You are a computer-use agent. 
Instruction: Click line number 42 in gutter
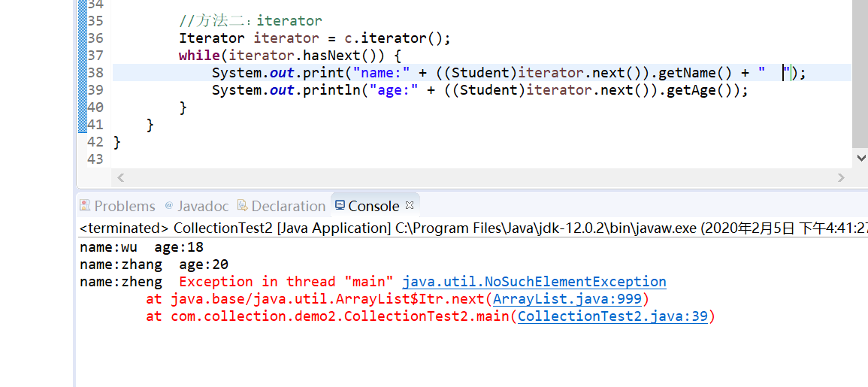click(x=95, y=142)
